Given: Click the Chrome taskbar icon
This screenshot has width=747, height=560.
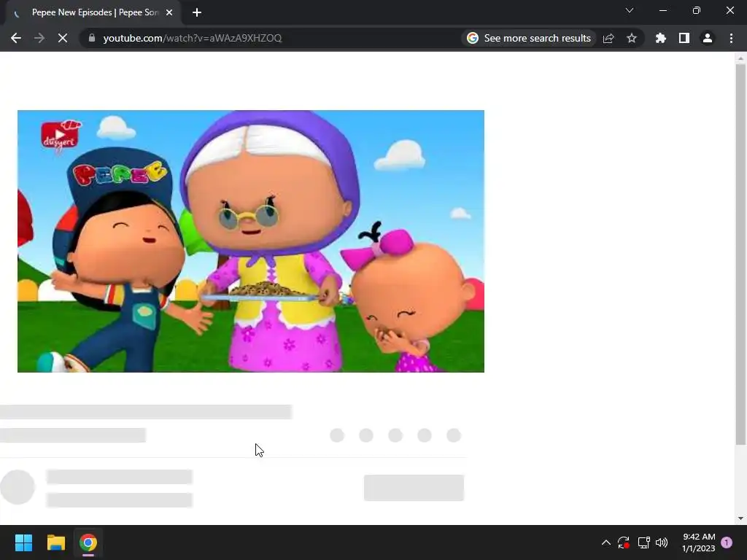Looking at the screenshot, I should point(88,542).
